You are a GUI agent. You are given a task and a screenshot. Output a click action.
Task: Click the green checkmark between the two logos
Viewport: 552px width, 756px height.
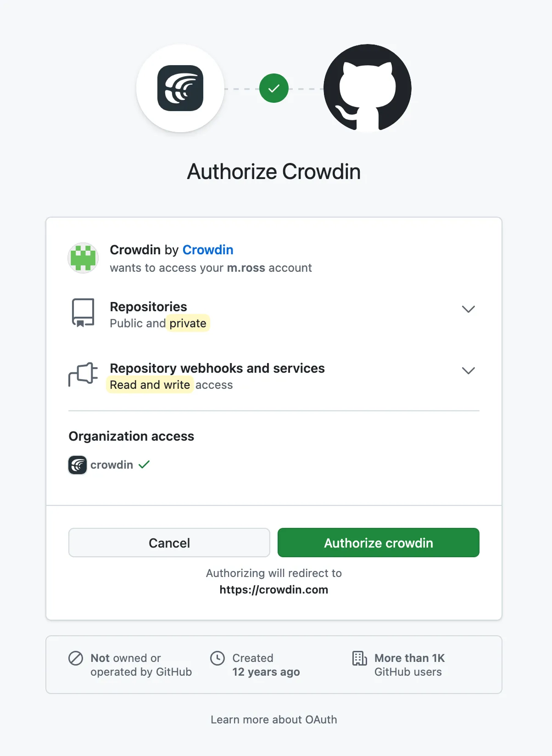274,88
